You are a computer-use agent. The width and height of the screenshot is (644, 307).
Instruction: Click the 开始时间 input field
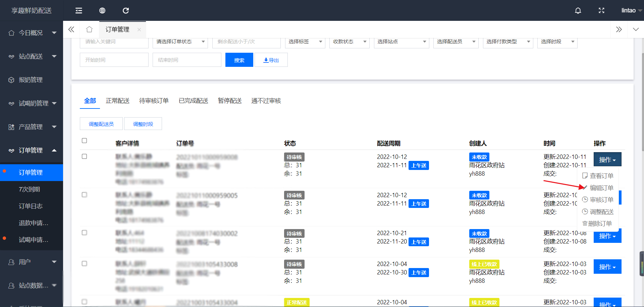click(114, 60)
